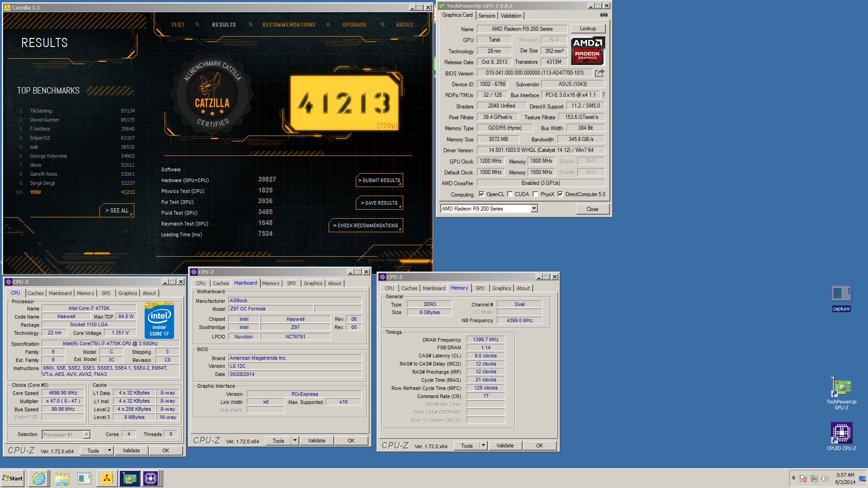Click the Intel Inside Core i7 logo
Image resolution: width=868 pixels, height=488 pixels.
click(159, 320)
